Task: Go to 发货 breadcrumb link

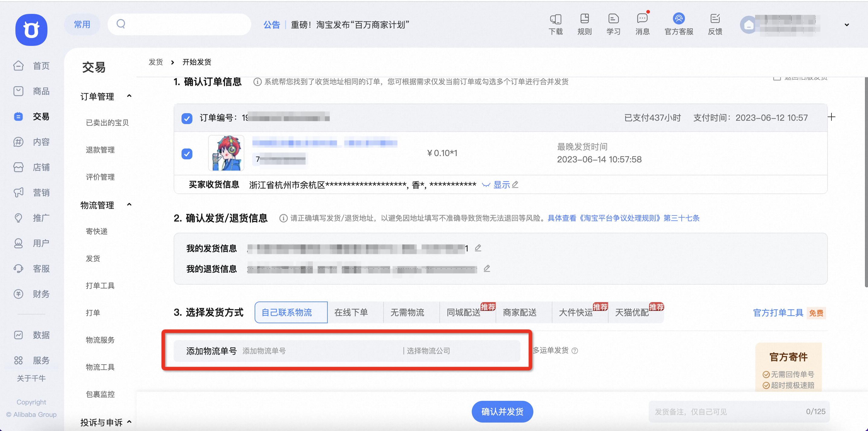Action: point(156,62)
